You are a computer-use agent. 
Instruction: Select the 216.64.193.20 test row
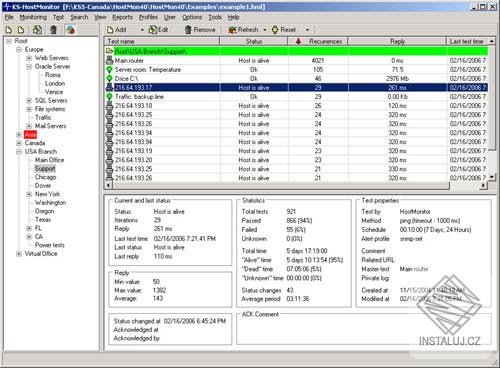(x=296, y=160)
